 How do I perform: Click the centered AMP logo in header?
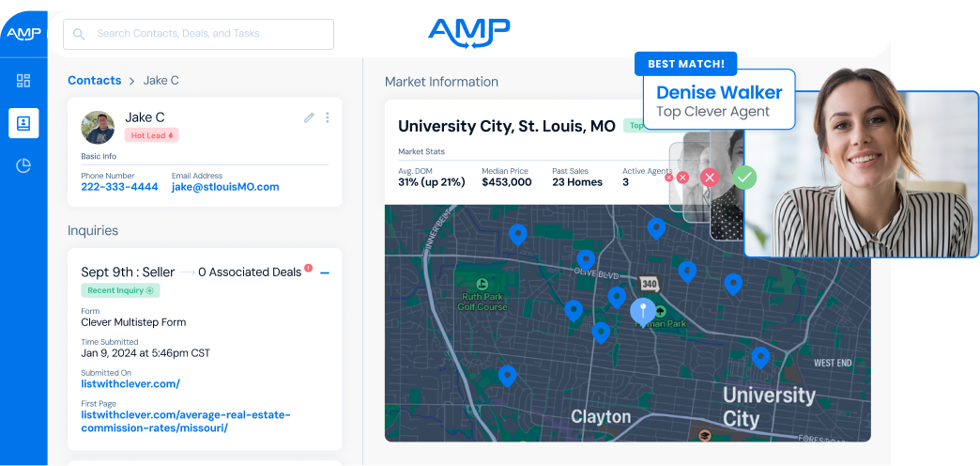469,33
